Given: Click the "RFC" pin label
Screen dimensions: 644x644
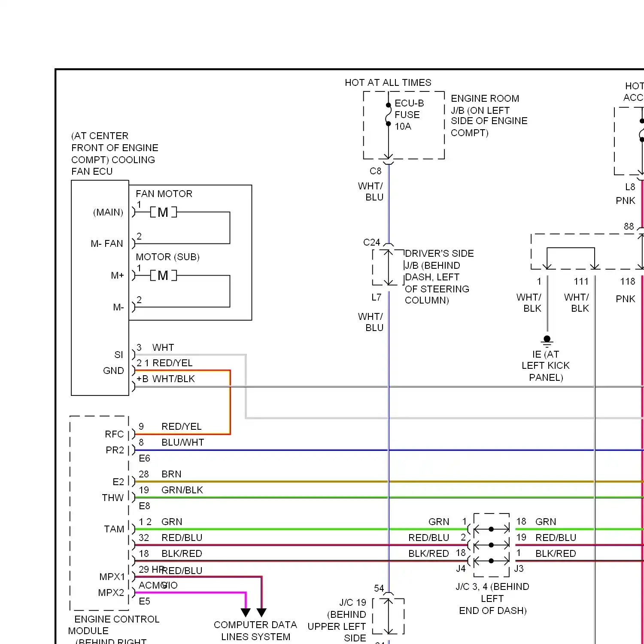Looking at the screenshot, I should (114, 434).
